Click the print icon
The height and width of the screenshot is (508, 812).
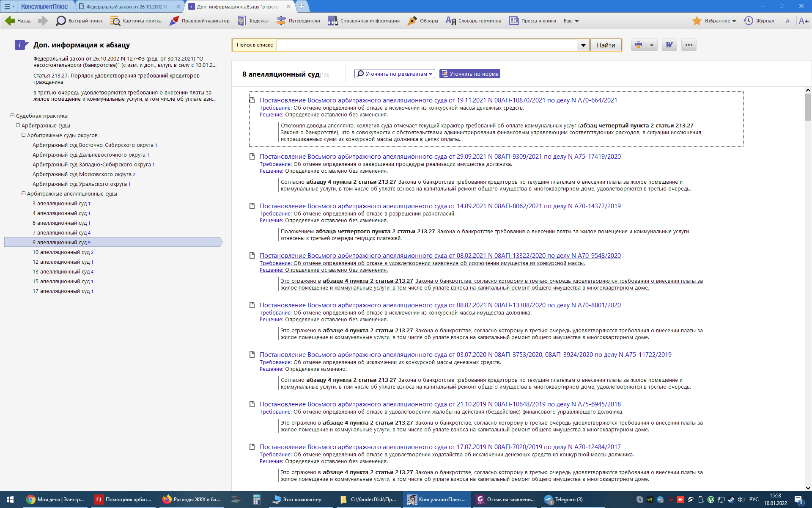[639, 45]
